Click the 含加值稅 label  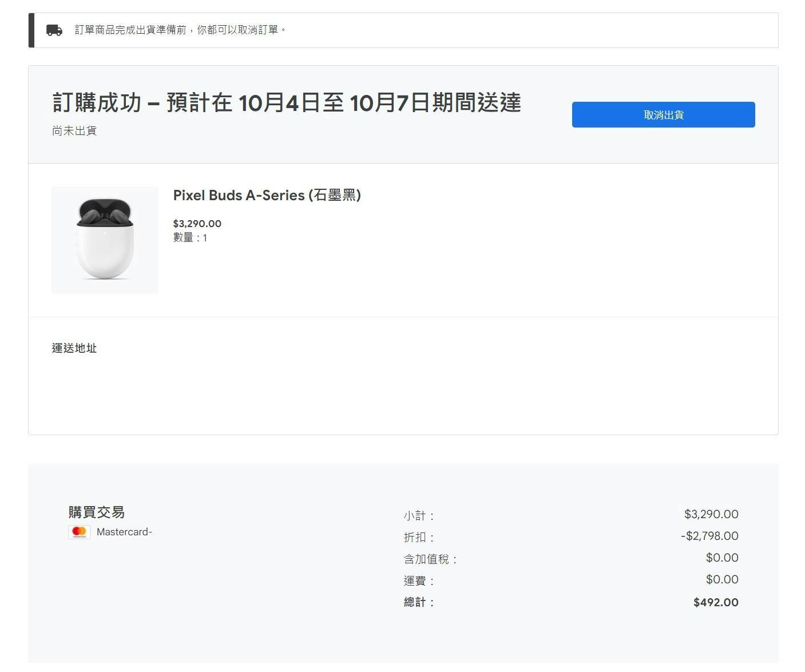[431, 559]
